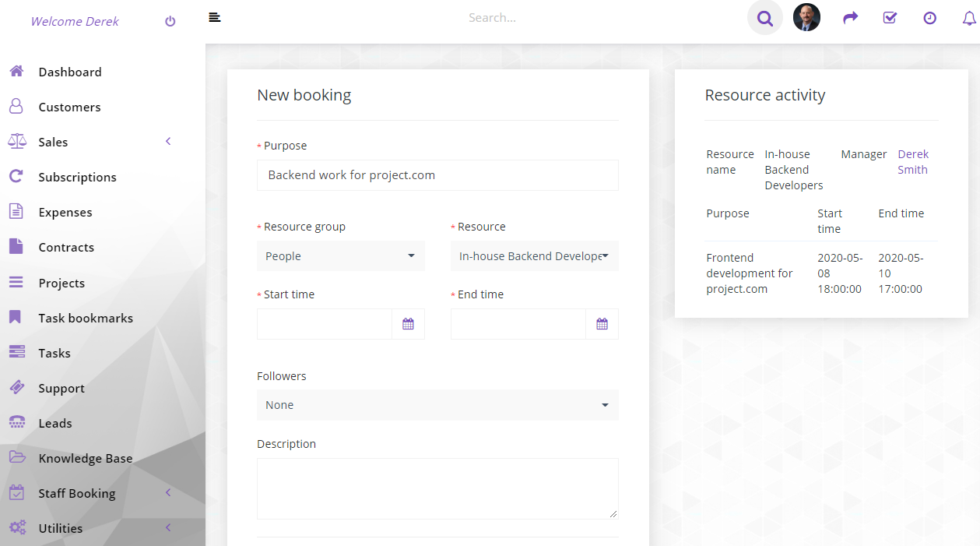
Task: Toggle sidebar with hamburger menu icon
Action: point(215,17)
